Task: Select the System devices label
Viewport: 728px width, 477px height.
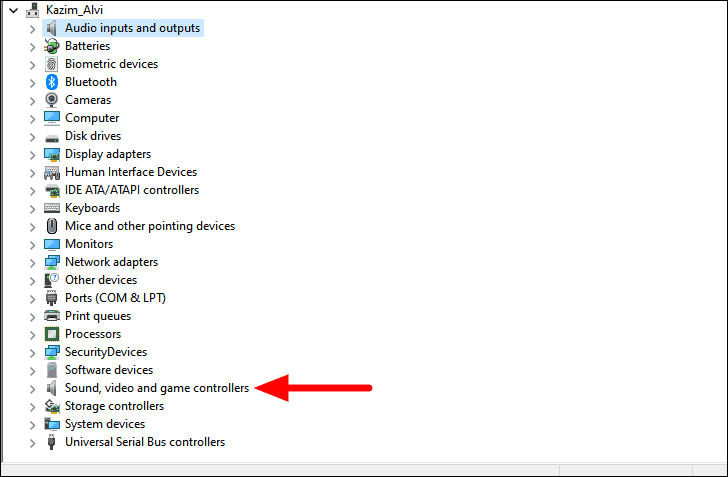Action: coord(105,424)
